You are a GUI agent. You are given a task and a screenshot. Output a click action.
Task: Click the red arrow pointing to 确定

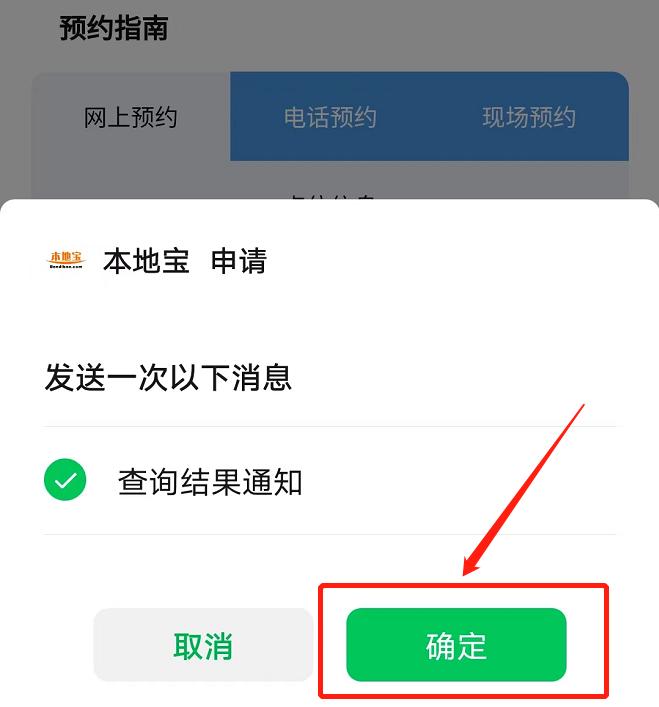click(x=523, y=491)
